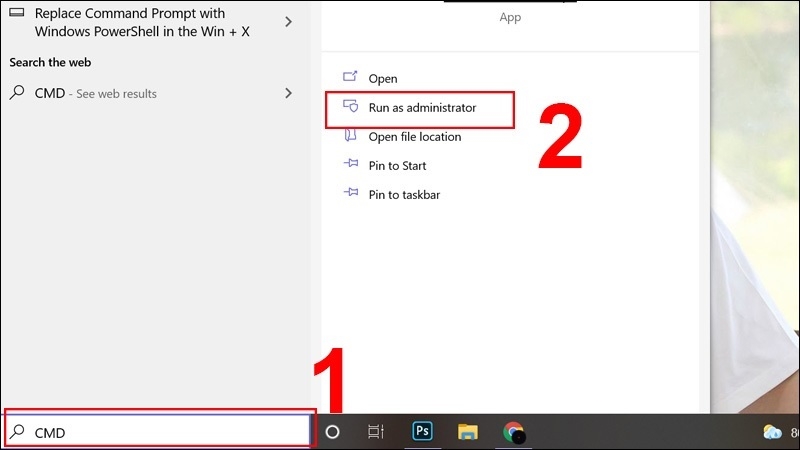
Task: Launch Google Chrome from the taskbar
Action: tap(514, 432)
